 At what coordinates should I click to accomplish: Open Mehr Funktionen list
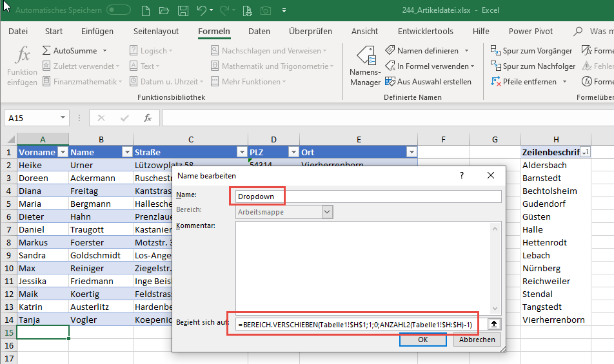pos(248,82)
